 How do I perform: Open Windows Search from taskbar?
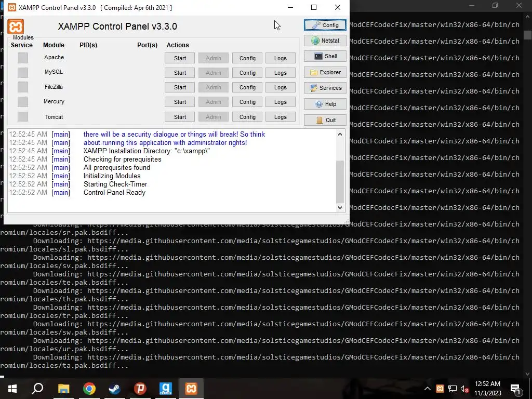click(37, 389)
